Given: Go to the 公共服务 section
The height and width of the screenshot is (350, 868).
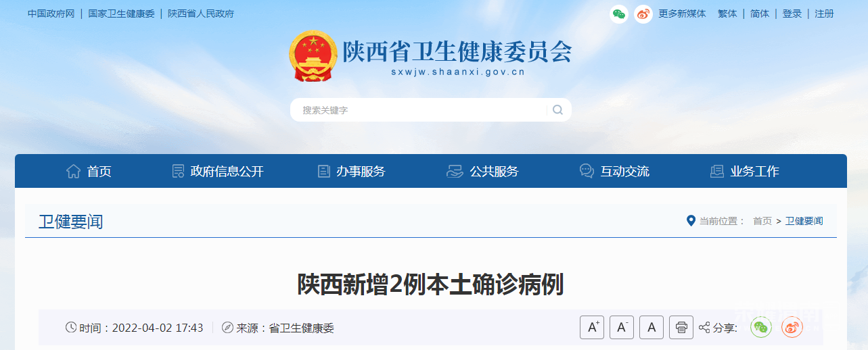Looking at the screenshot, I should point(482,172).
